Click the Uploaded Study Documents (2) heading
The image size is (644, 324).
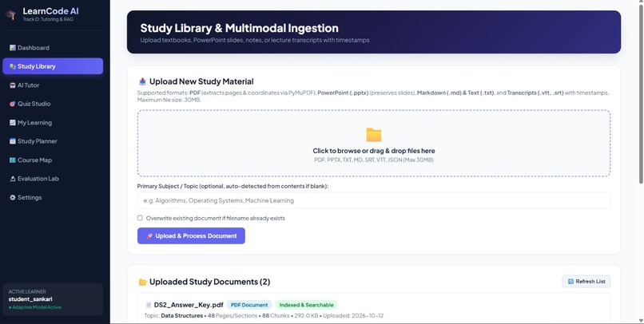pyautogui.click(x=209, y=282)
